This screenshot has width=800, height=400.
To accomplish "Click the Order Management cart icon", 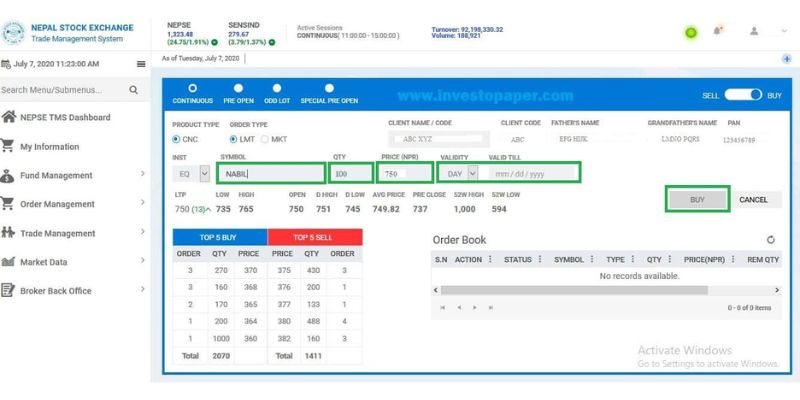I will pos(7,204).
